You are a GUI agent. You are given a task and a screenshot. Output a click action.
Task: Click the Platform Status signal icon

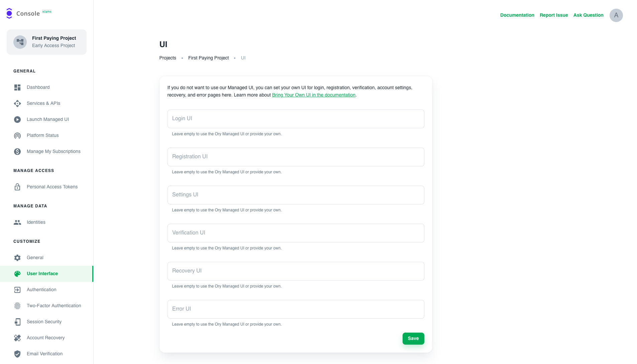(17, 136)
